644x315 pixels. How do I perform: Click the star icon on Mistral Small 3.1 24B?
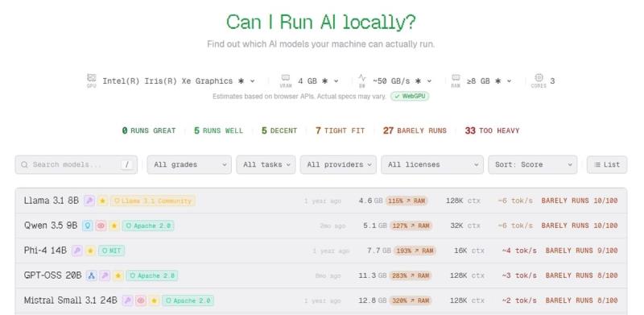point(154,300)
